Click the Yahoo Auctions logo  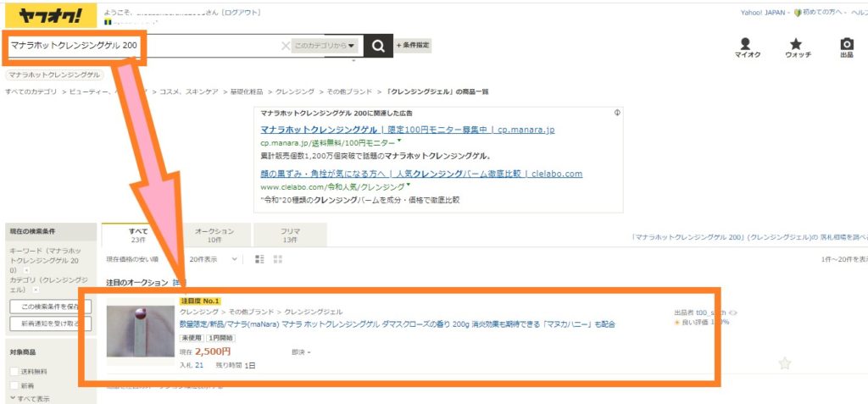tap(51, 17)
